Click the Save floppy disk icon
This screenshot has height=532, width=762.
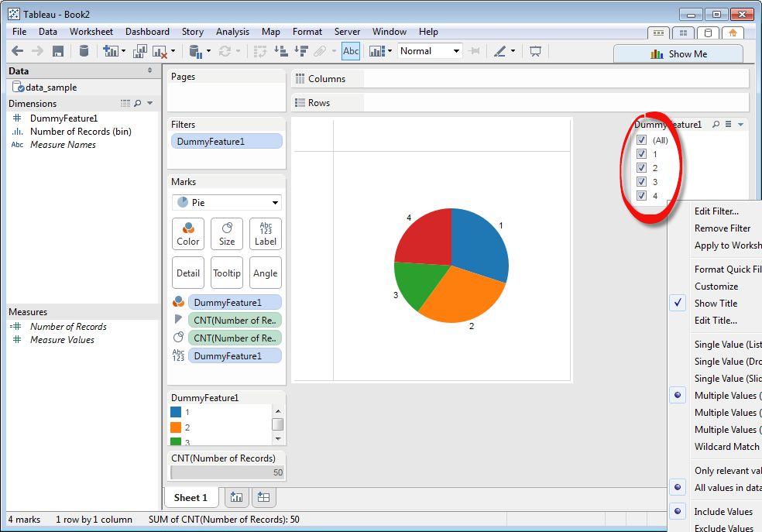[x=58, y=51]
